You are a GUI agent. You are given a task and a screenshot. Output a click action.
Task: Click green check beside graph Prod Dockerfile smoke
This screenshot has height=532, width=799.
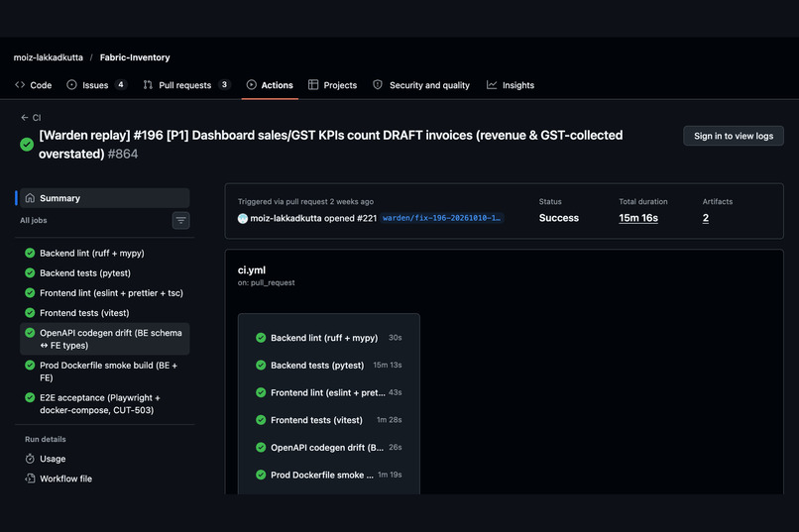click(x=261, y=475)
